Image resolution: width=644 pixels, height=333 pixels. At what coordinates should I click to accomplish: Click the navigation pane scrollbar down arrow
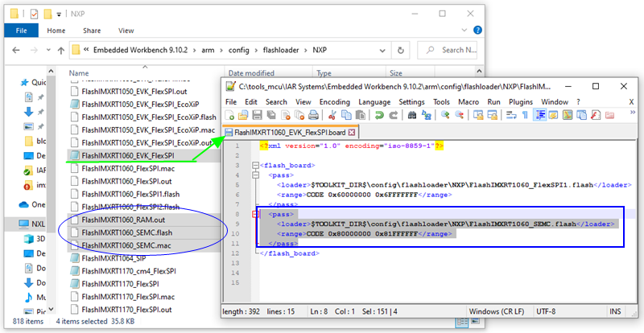(51, 309)
